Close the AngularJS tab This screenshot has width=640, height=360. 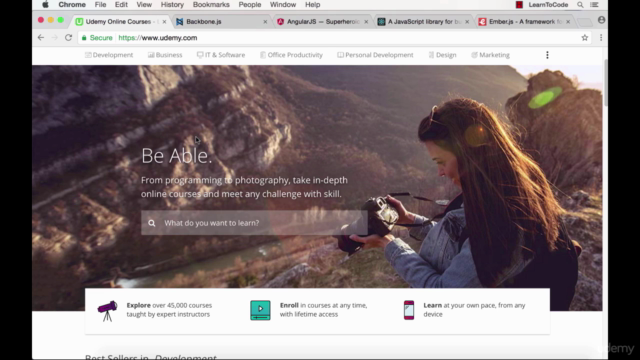(366, 22)
